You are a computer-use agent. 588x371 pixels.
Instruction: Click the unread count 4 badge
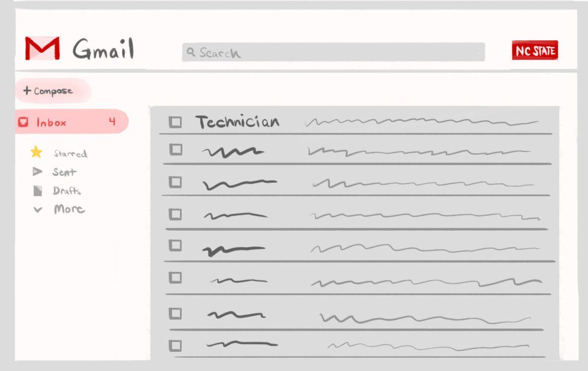pyautogui.click(x=112, y=122)
